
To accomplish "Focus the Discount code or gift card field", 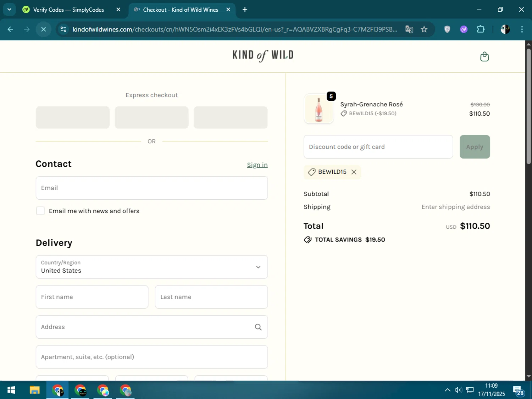I will 378,147.
